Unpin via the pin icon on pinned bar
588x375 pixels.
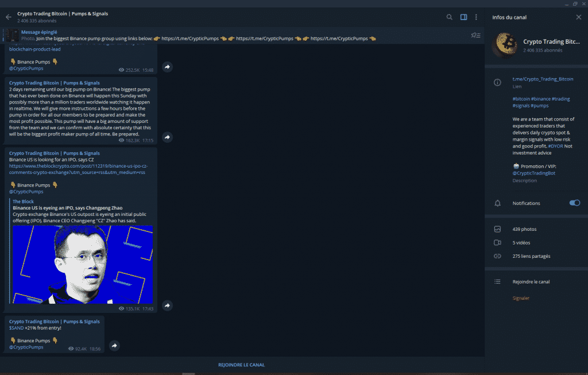[475, 35]
